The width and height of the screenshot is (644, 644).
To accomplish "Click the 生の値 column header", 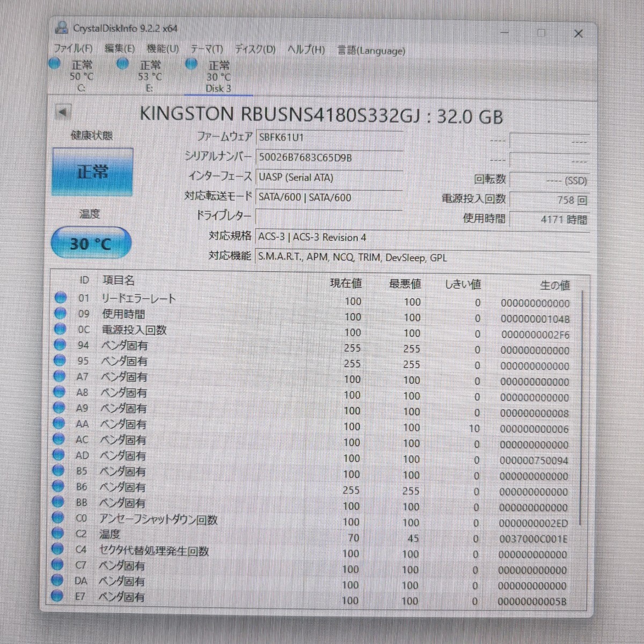I will tap(555, 285).
